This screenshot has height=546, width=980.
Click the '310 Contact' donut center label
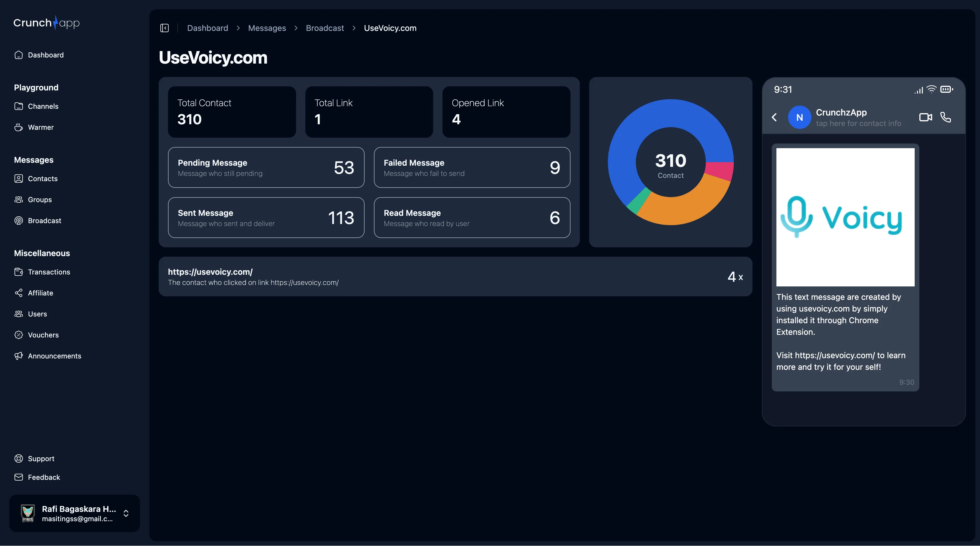pyautogui.click(x=671, y=165)
